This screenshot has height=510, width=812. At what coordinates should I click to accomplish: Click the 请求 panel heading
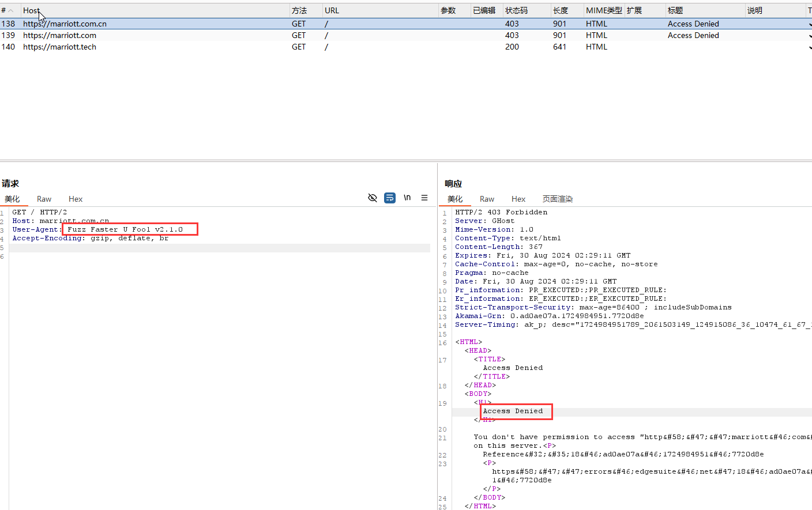tap(10, 183)
